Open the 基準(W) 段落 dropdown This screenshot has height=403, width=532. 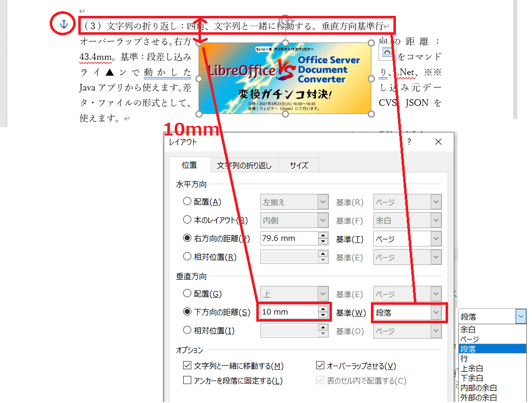pos(436,312)
